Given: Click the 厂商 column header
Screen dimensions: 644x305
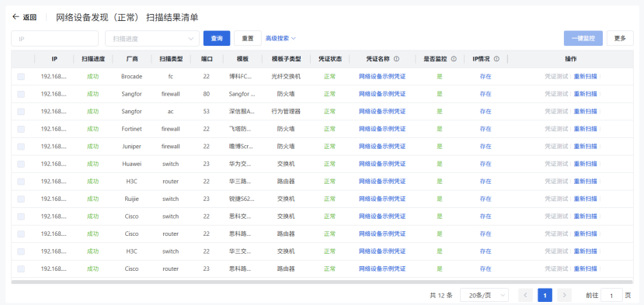Looking at the screenshot, I should [132, 59].
